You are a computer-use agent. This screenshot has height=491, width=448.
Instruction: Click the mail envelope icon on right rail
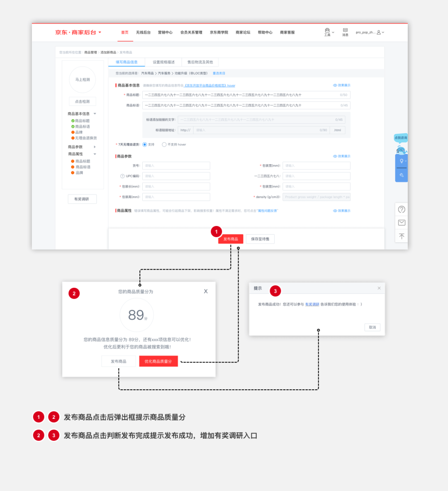point(401,223)
